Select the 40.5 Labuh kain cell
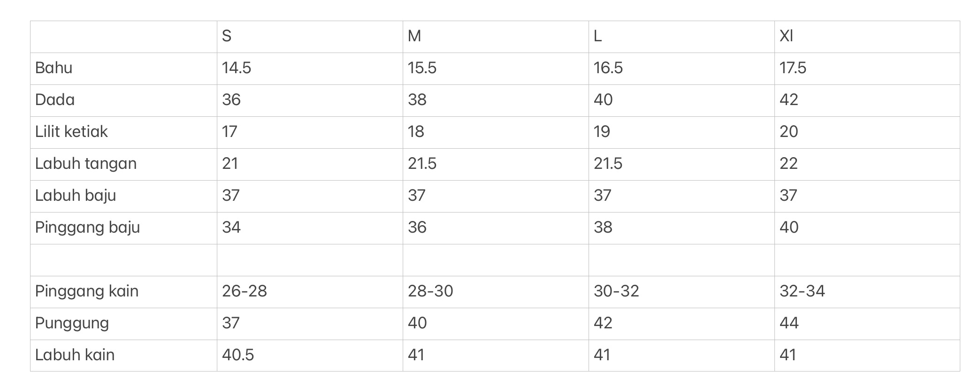The height and width of the screenshot is (387, 980). (238, 355)
